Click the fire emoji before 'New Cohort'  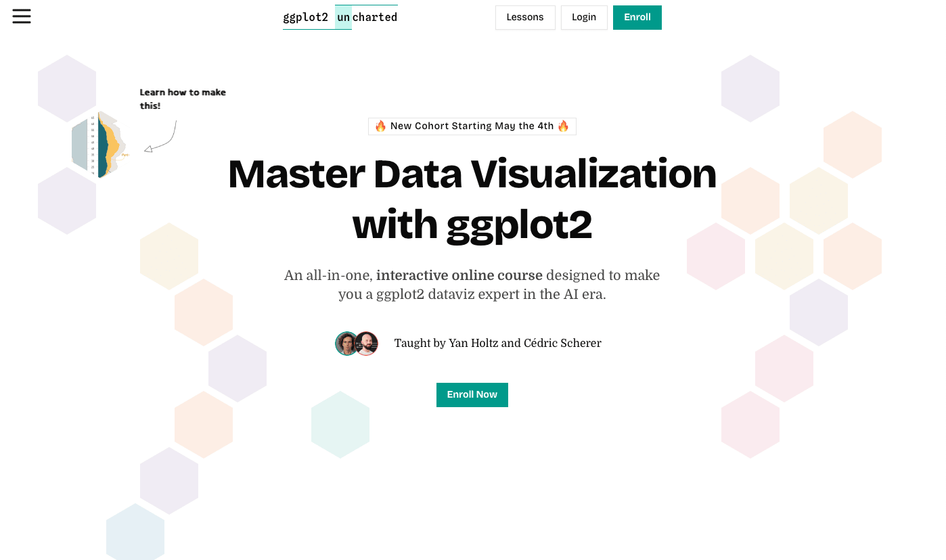pos(380,126)
